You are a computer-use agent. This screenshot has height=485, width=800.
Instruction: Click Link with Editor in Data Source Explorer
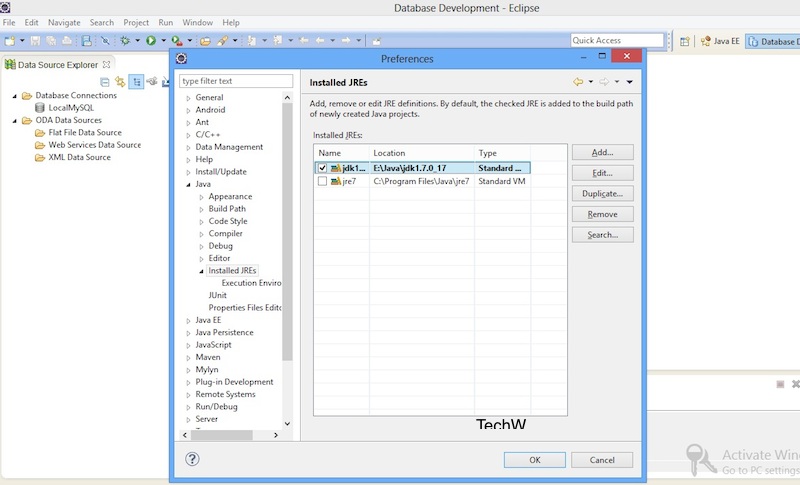point(120,82)
